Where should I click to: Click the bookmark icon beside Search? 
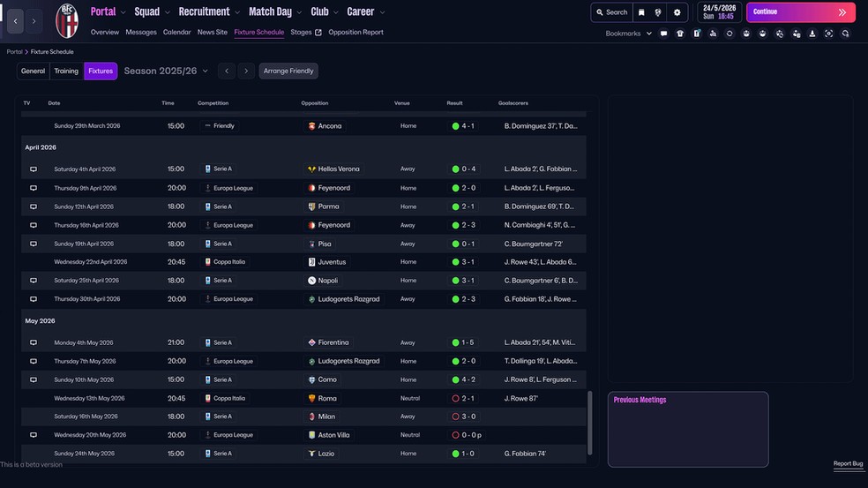click(641, 12)
